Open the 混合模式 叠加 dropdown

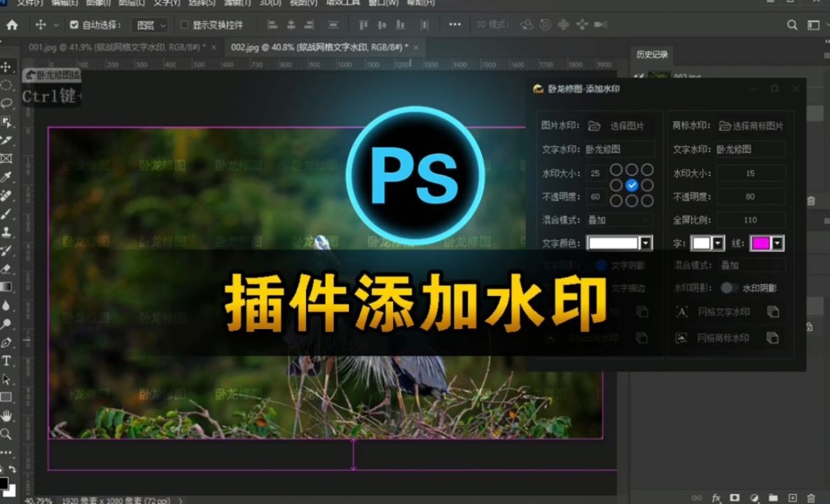tap(620, 220)
